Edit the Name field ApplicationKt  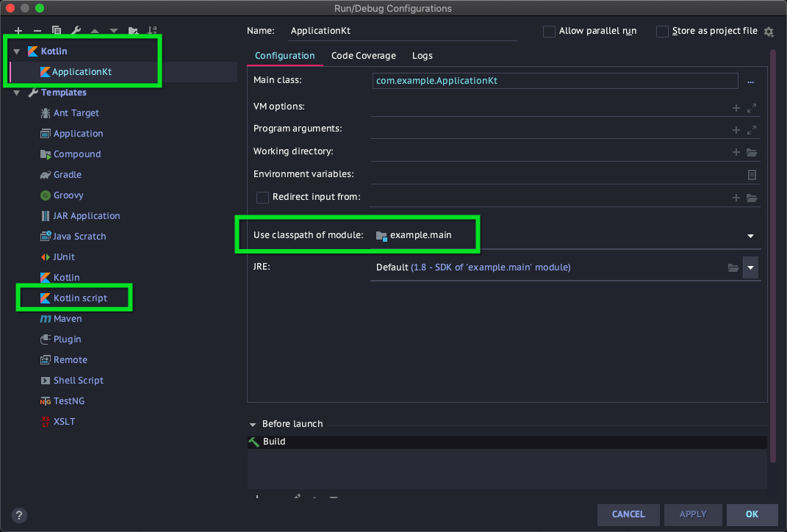coord(403,31)
